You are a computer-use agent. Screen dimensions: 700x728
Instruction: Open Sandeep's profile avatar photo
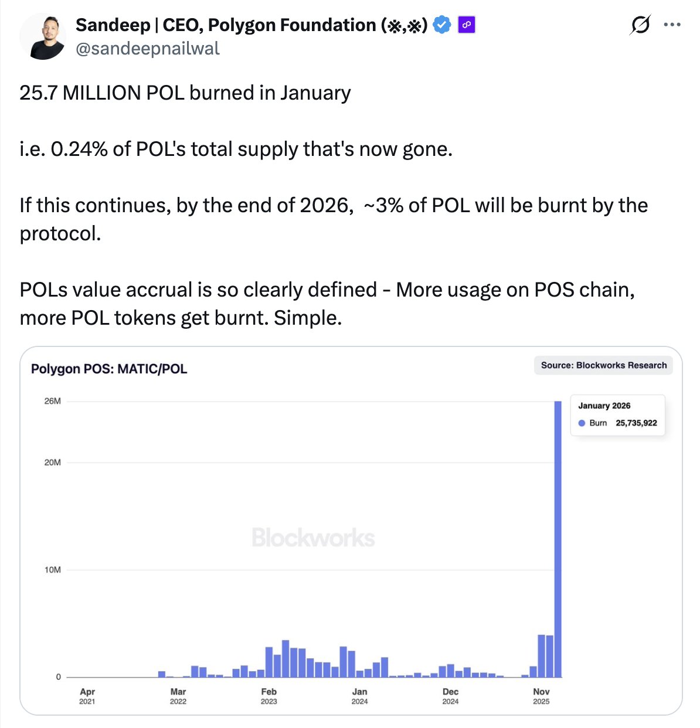(x=43, y=36)
